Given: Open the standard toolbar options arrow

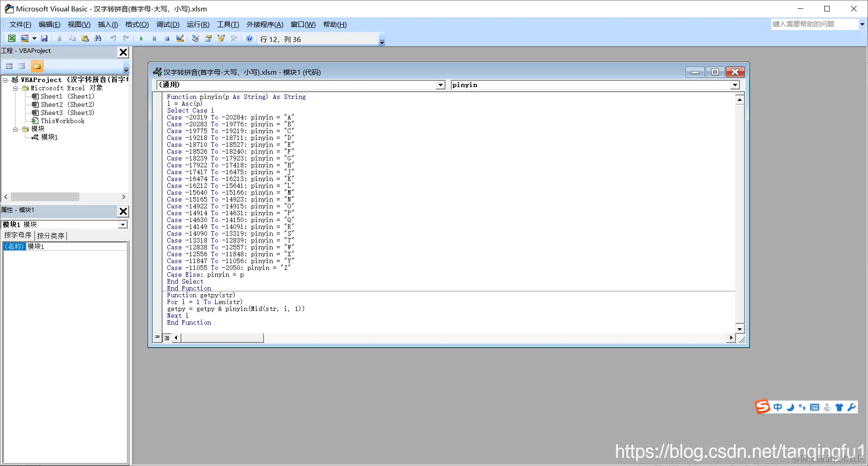Looking at the screenshot, I should (x=382, y=42).
